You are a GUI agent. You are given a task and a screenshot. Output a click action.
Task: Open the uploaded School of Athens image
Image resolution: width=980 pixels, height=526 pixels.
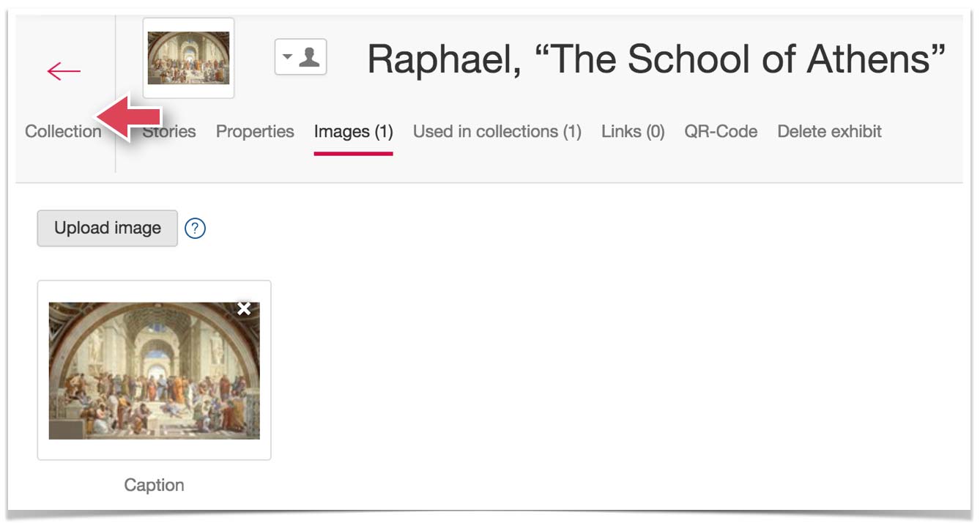pyautogui.click(x=154, y=371)
